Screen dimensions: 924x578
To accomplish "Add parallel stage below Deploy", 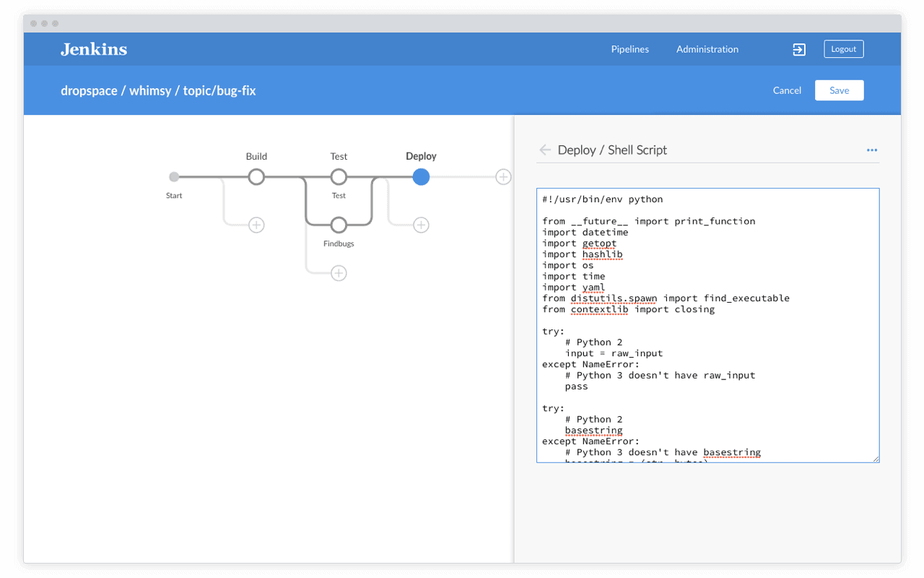I will (421, 225).
